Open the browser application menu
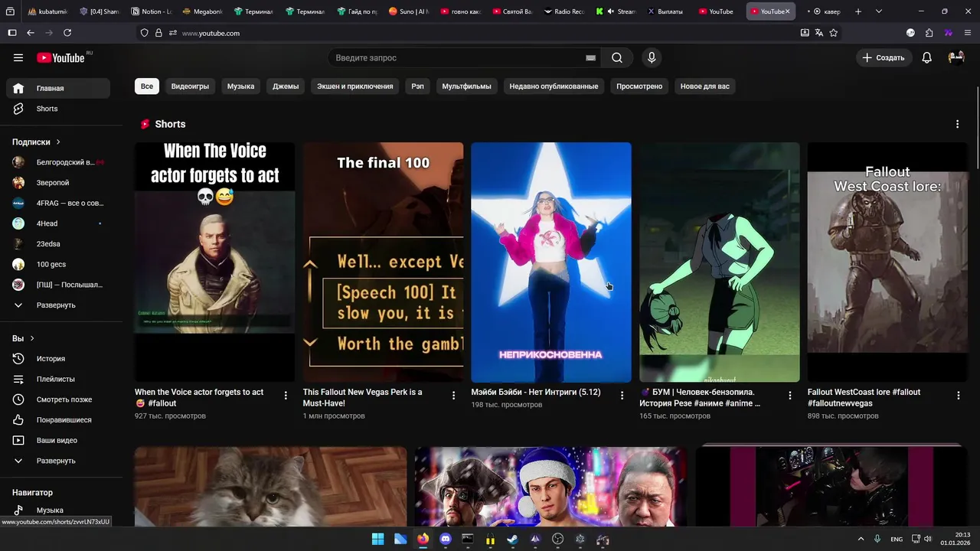The image size is (980, 551). pyautogui.click(x=968, y=33)
